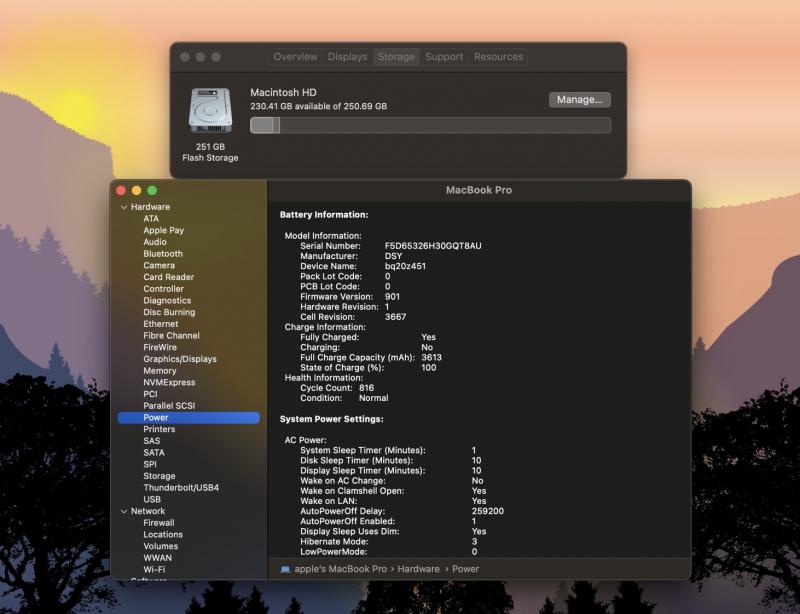This screenshot has height=614, width=800.
Task: Open the Resources tab
Action: point(498,57)
